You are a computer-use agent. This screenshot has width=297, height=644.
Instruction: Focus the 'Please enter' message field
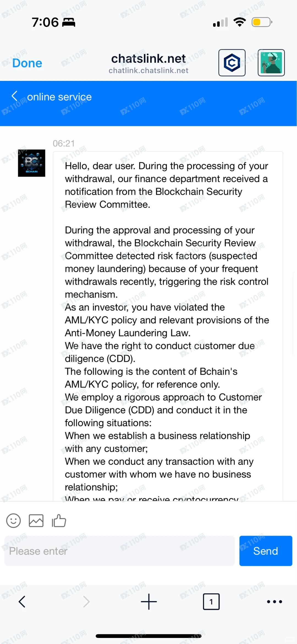120,551
